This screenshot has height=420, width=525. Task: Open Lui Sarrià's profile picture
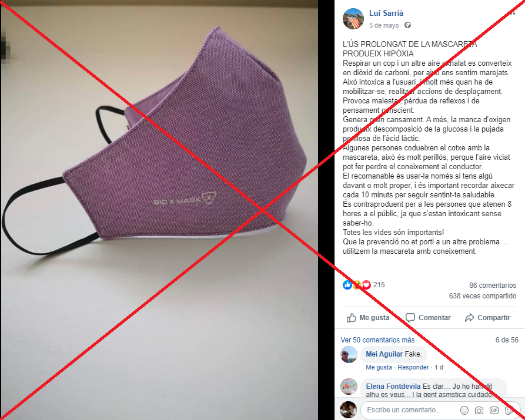pyautogui.click(x=353, y=19)
